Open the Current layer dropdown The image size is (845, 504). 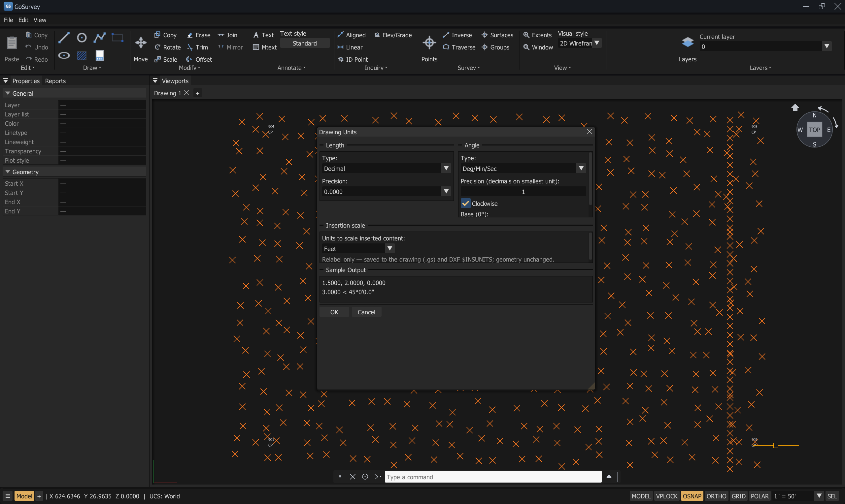[x=765, y=47]
